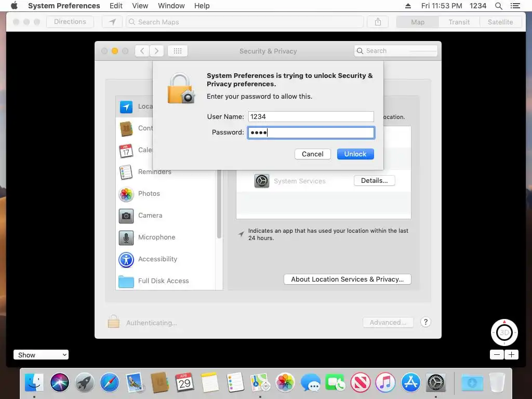
Task: Click user name 1234 in menu bar
Action: click(x=478, y=6)
